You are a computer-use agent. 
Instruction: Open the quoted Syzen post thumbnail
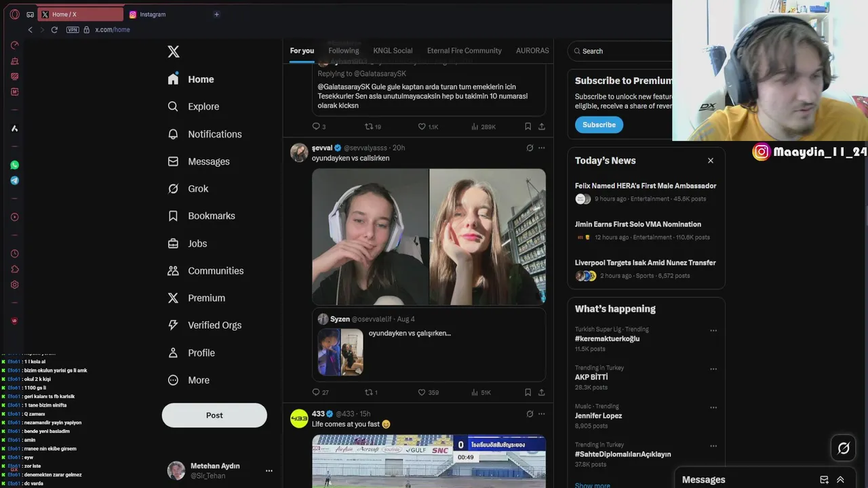[x=340, y=352]
